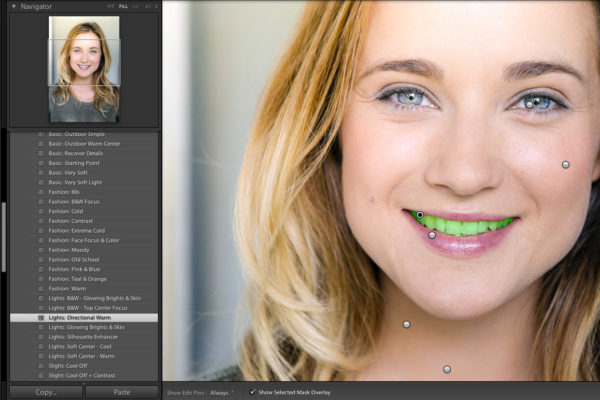Set Navigator zoom to FILL
The height and width of the screenshot is (400, 600).
point(123,7)
